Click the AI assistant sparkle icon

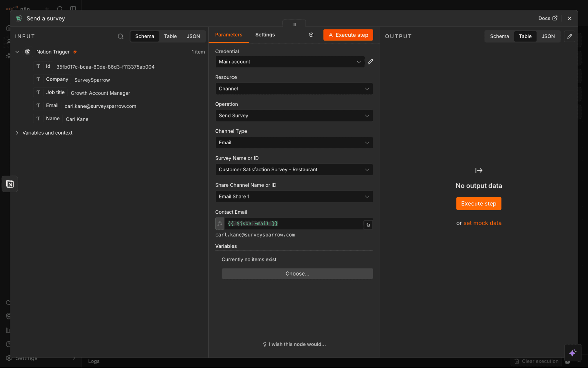coord(572,353)
